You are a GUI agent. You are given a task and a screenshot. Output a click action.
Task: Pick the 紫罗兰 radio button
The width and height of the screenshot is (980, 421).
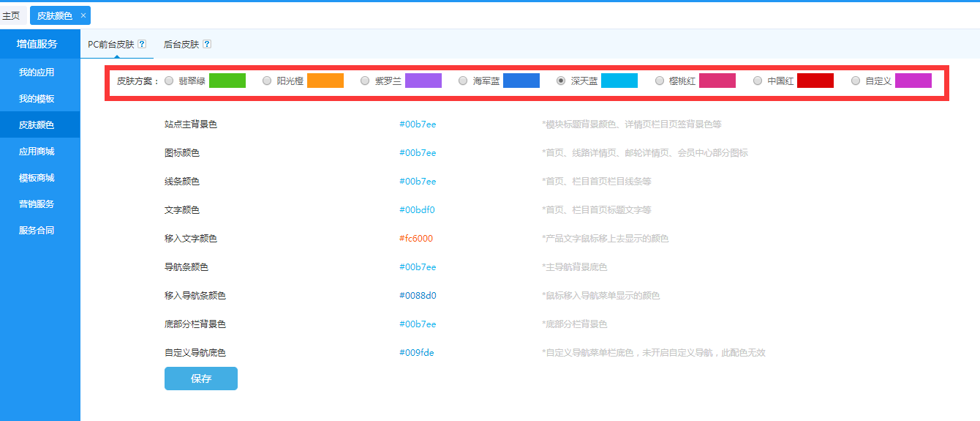pos(365,81)
